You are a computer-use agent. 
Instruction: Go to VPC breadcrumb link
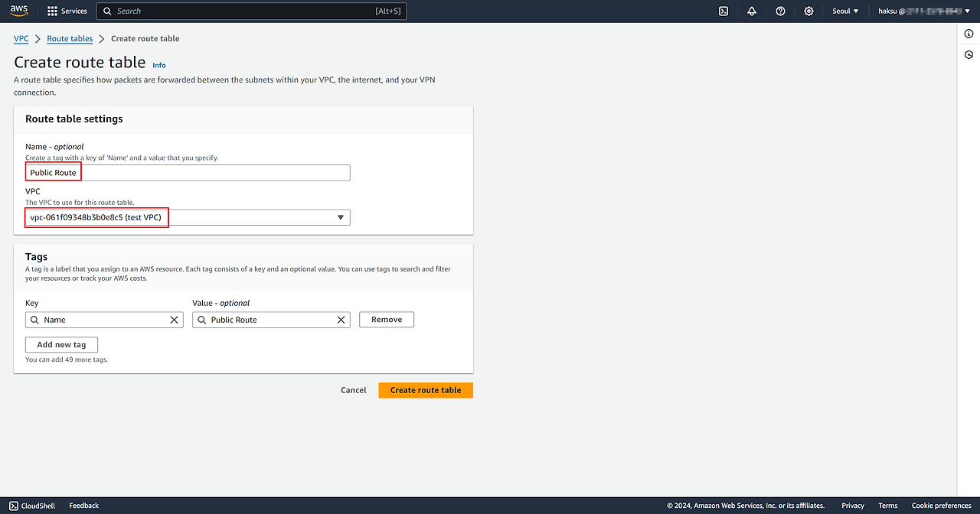pyautogui.click(x=21, y=39)
